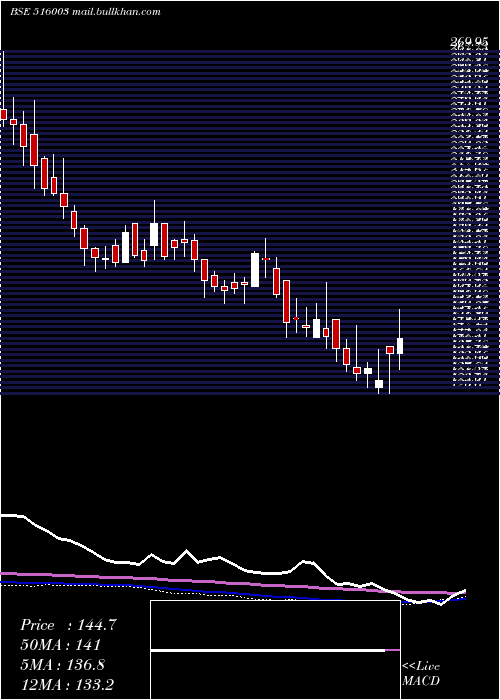Click the MACD histogram box
Viewport: 500px width, 700px height.
(x=275, y=650)
